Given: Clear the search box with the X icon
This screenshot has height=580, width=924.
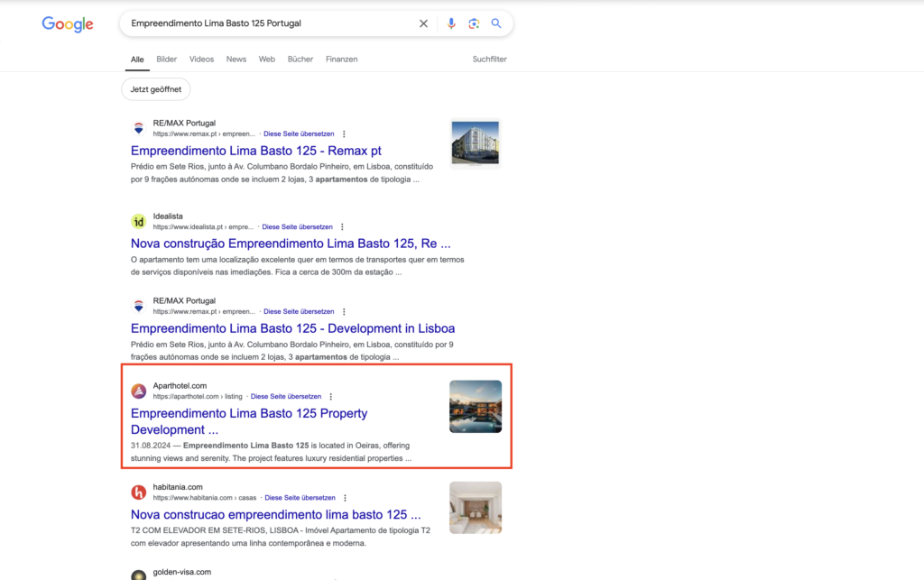Looking at the screenshot, I should 423,23.
